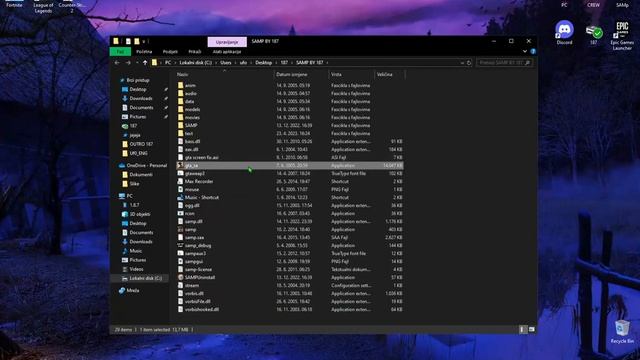640x360 pixels.
Task: Open pinned Downloads in quick access
Action: 137,98
